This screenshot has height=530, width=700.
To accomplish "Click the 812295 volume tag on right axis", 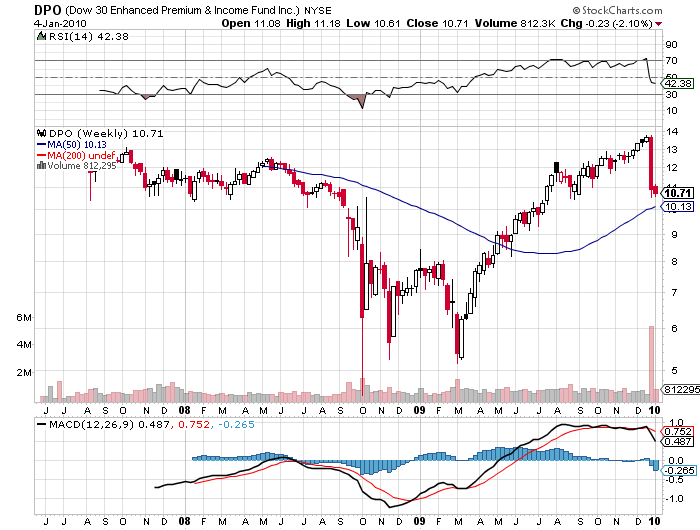I will (681, 389).
